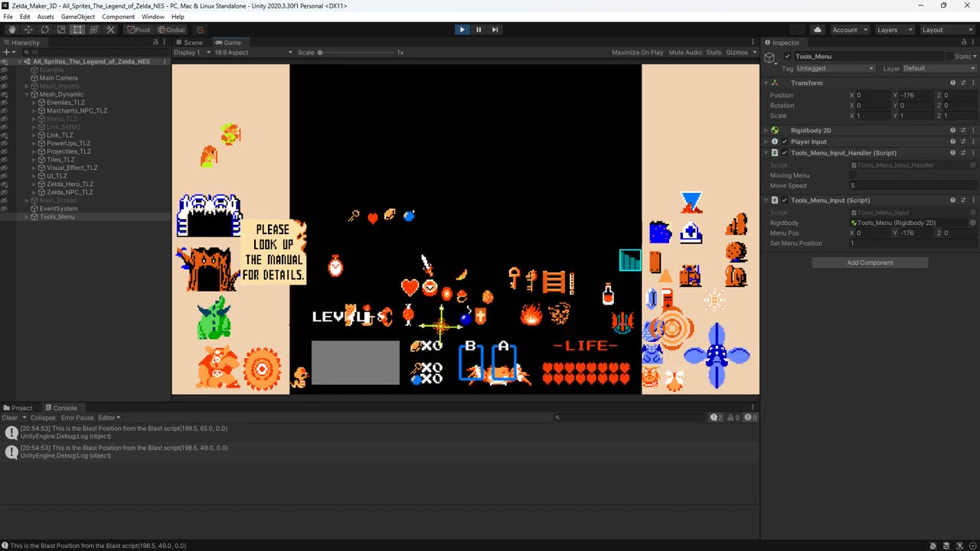The height and width of the screenshot is (551, 980).
Task: Switch to the Project tab
Action: (x=18, y=408)
